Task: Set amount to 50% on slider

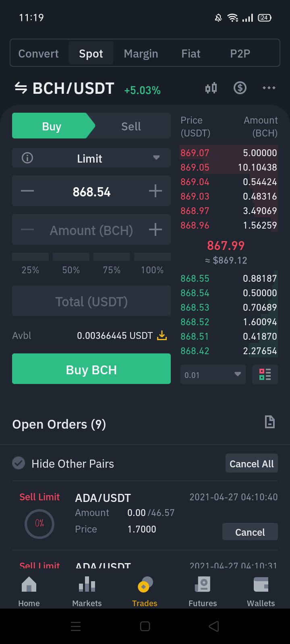Action: point(71,264)
